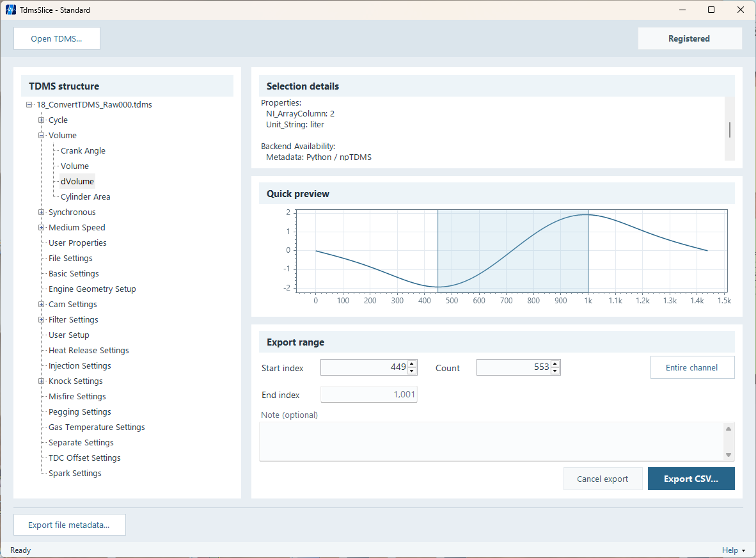Decrement the Start index spinner down

pos(412,371)
